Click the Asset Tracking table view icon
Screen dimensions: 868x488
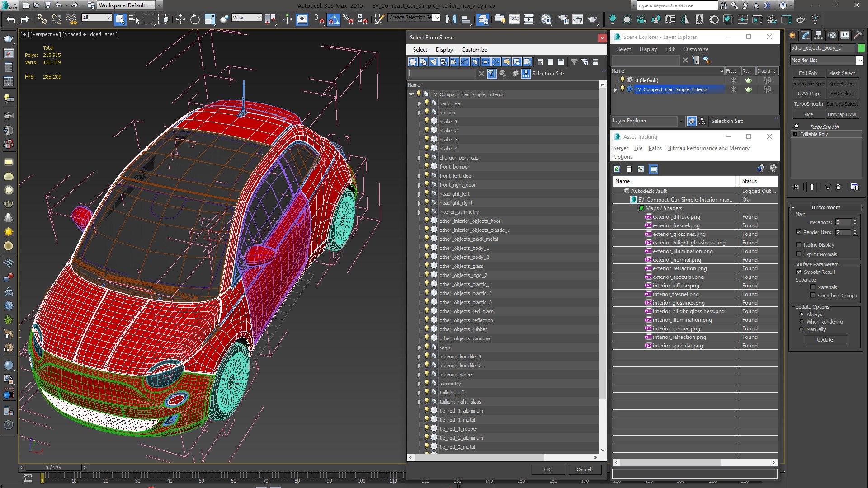653,169
